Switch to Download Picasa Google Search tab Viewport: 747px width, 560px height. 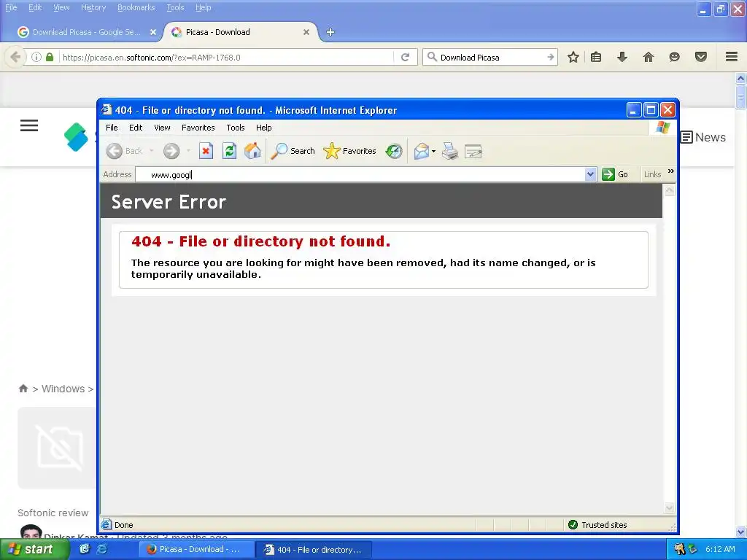pyautogui.click(x=86, y=32)
